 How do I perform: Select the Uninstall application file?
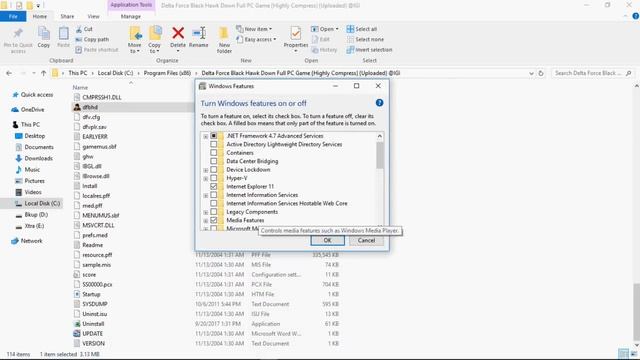93,324
